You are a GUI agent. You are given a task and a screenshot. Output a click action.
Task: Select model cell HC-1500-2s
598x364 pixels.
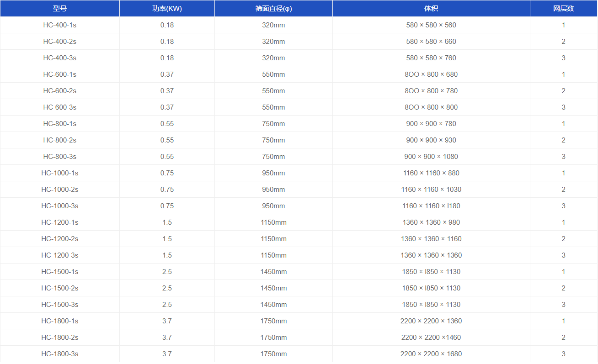60,288
